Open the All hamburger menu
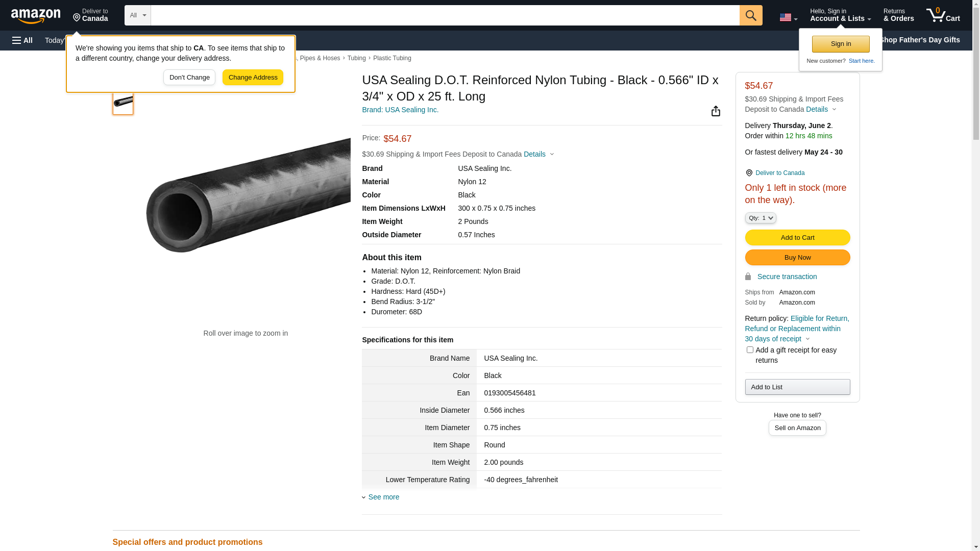Image resolution: width=980 pixels, height=551 pixels. click(22, 40)
